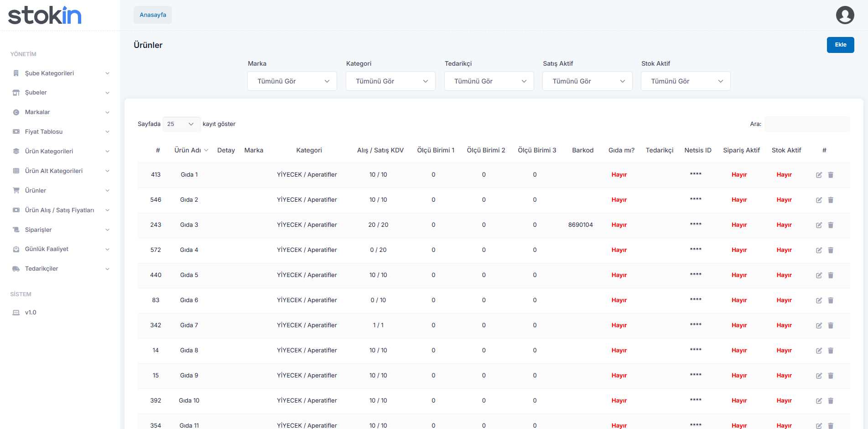This screenshot has height=429, width=868.
Task: Open the user profile avatar
Action: [845, 15]
